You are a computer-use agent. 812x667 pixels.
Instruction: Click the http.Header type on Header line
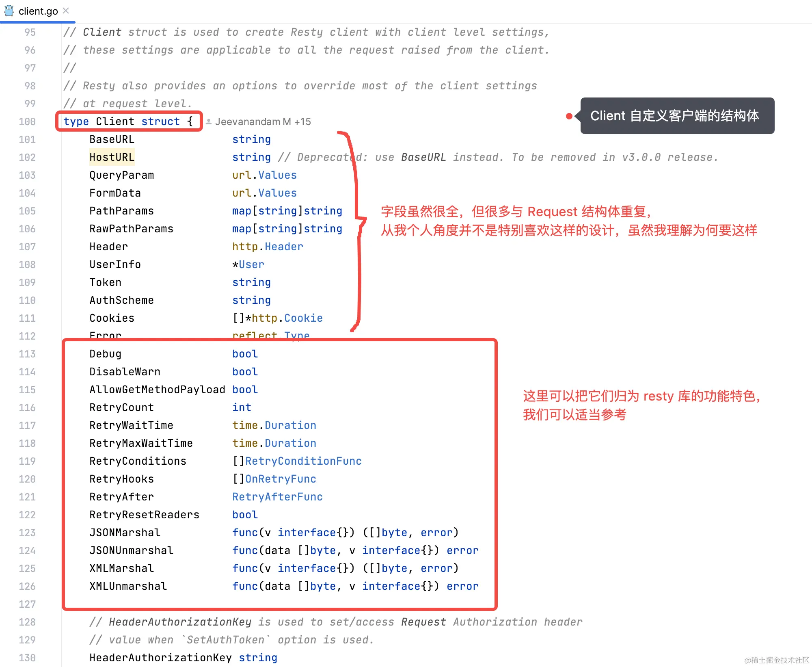coord(268,247)
